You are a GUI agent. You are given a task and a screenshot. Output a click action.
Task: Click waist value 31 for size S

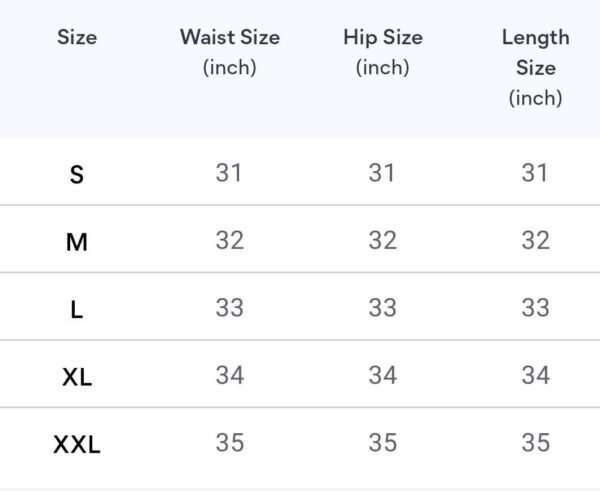229,173
